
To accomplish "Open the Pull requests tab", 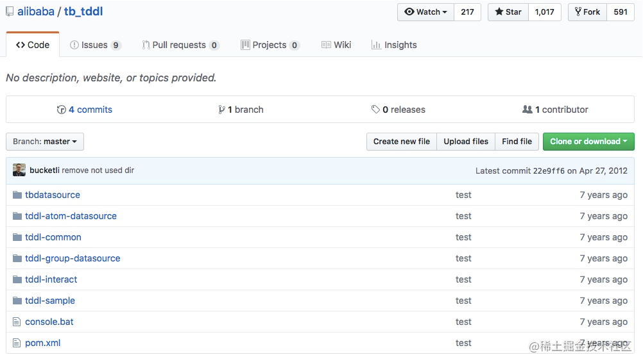I will coord(180,45).
